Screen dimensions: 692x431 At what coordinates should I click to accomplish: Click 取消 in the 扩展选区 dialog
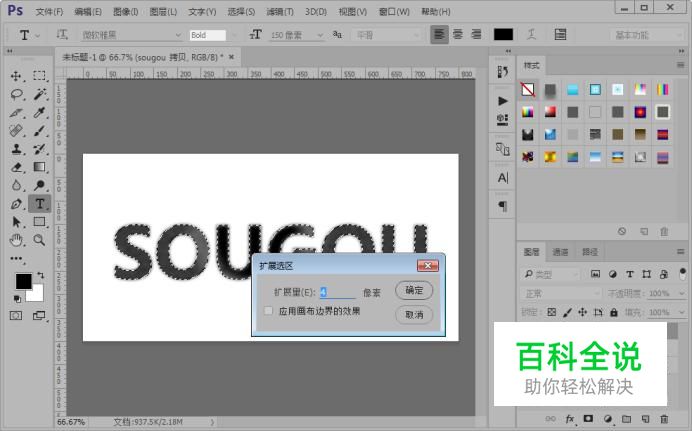[414, 315]
